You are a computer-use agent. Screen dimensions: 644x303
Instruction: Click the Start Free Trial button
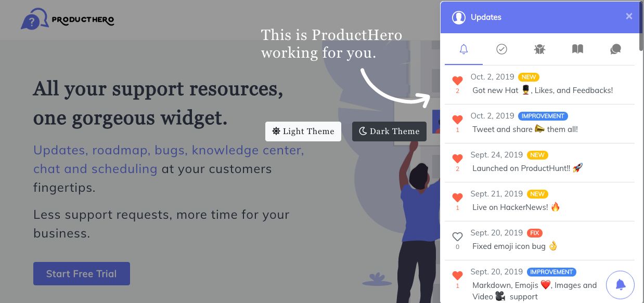[x=82, y=273]
